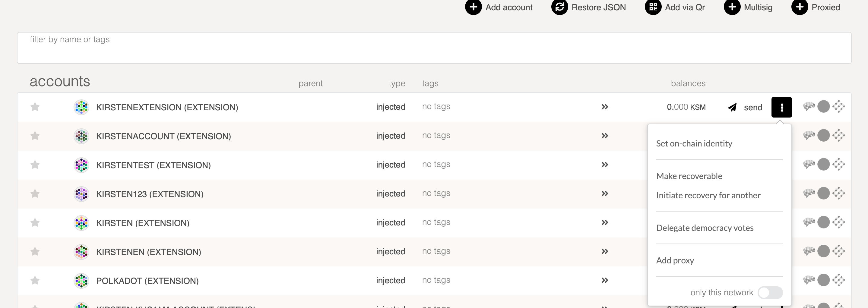This screenshot has height=308, width=868.
Task: Click the Restore JSON circular-arrows icon
Action: coord(559,7)
